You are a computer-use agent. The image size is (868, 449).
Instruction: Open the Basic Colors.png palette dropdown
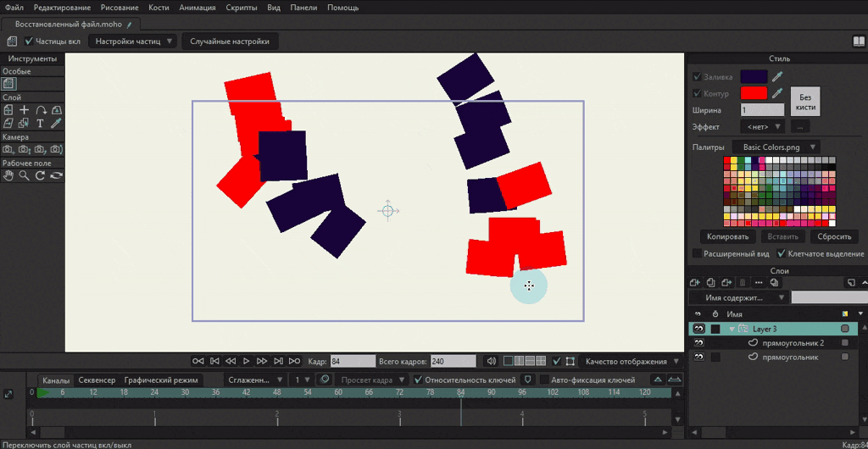coord(776,147)
